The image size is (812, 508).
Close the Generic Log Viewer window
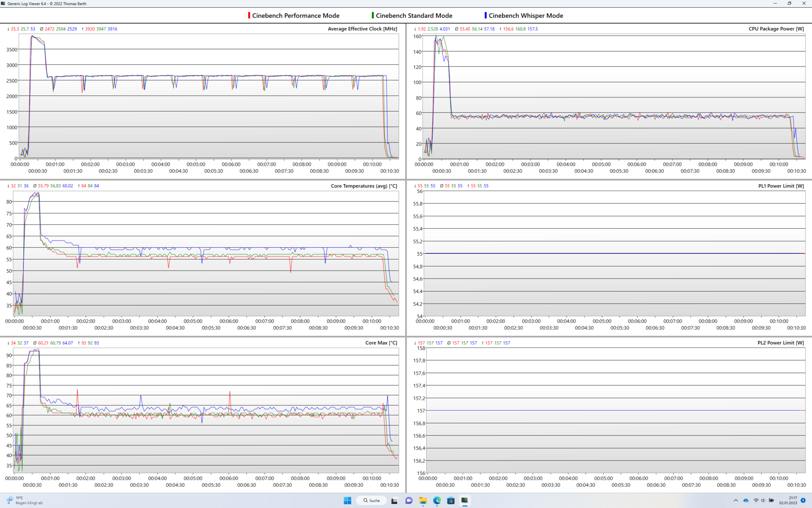click(804, 3)
